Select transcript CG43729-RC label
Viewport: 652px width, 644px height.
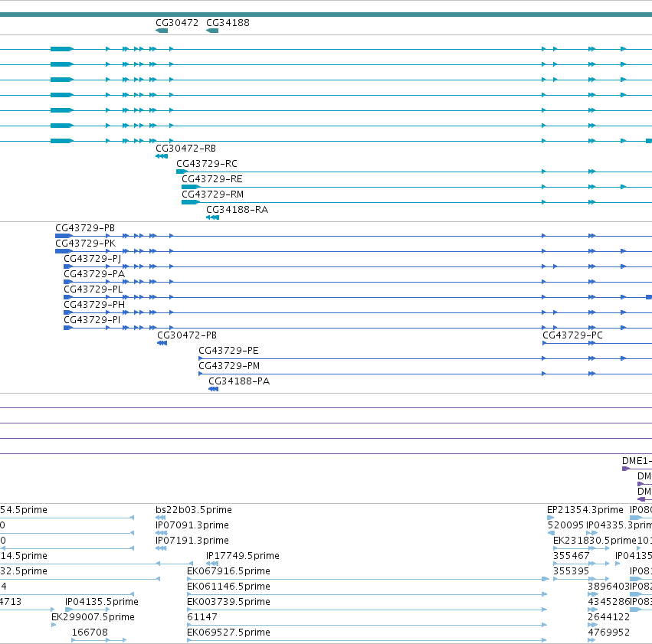(x=207, y=164)
